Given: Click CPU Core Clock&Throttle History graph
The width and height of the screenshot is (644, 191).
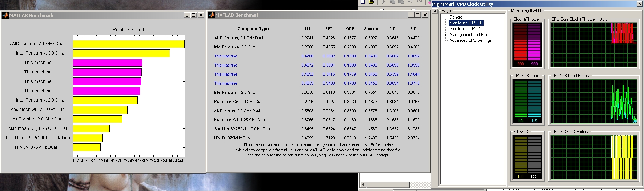Looking at the screenshot, I should point(593,45).
